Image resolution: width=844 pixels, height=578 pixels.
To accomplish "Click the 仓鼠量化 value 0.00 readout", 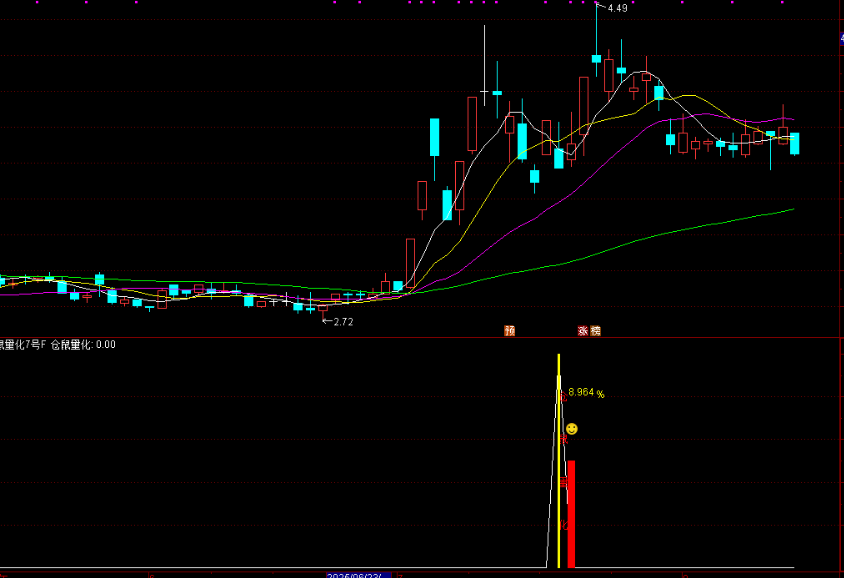I will (105, 345).
